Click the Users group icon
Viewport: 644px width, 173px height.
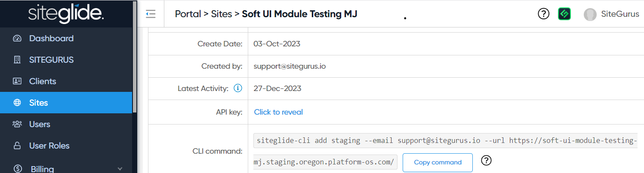coord(17,124)
